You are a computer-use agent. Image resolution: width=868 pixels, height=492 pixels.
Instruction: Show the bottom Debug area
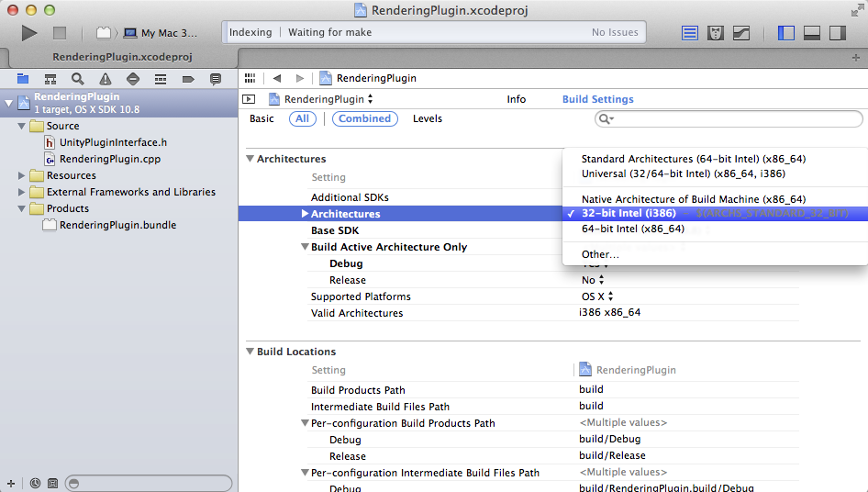tap(811, 33)
